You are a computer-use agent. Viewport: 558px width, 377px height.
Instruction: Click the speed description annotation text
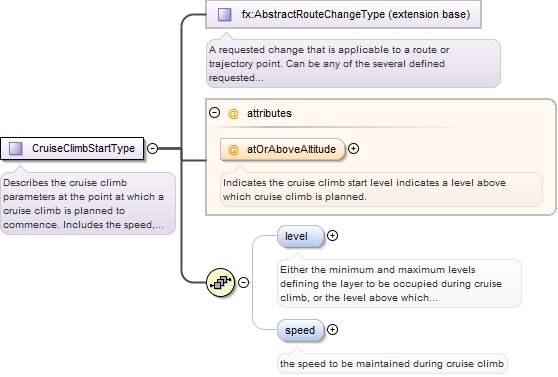[392, 363]
